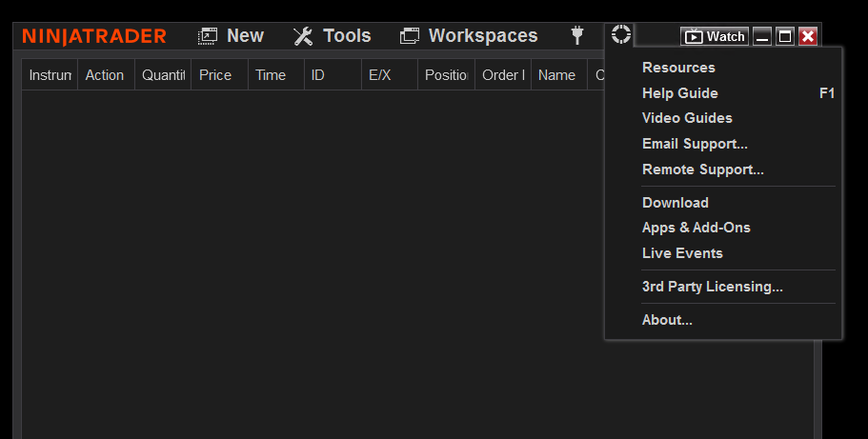Open the Help Guide entry
868x439 pixels.
pos(680,93)
